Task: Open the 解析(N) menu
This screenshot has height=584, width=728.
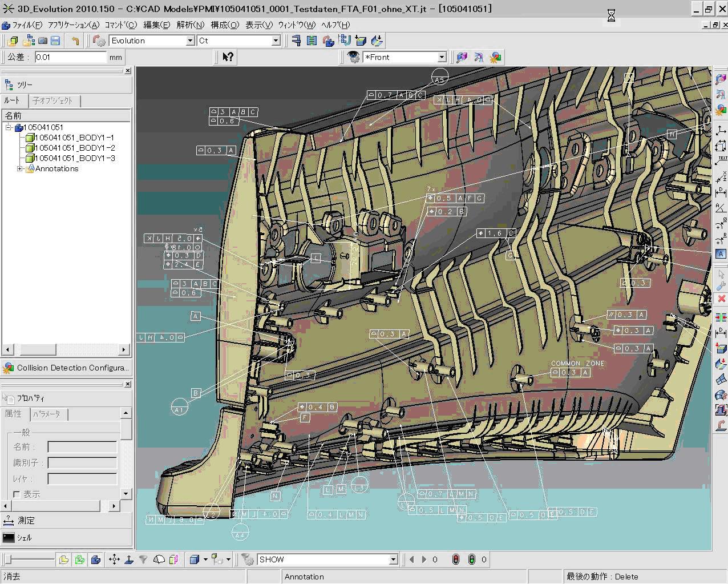Action: pyautogui.click(x=190, y=25)
